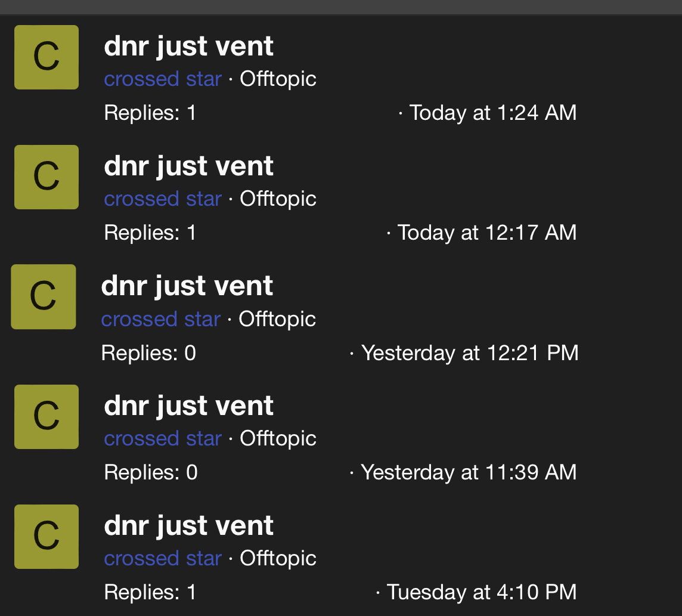Click 'crossed star' author in 1:24 AM thread

[x=163, y=79]
